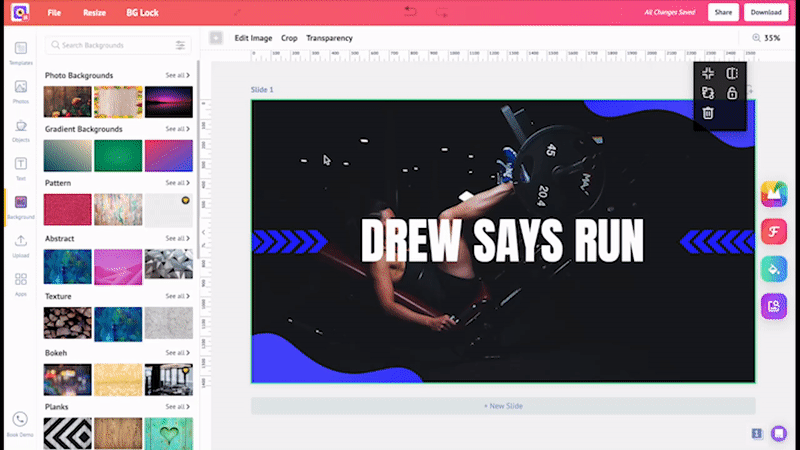800x450 pixels.
Task: Click the square icon left of Edit Image
Action: [x=216, y=38]
